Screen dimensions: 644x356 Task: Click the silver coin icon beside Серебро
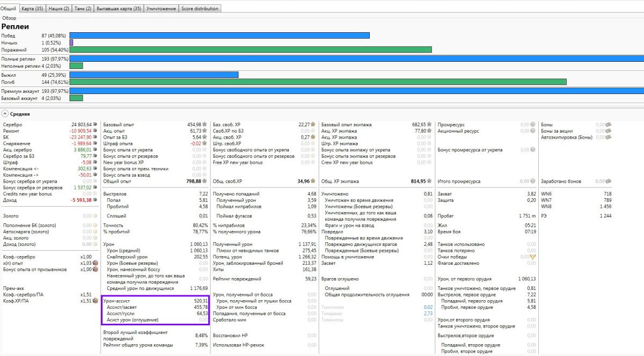[x=96, y=125]
